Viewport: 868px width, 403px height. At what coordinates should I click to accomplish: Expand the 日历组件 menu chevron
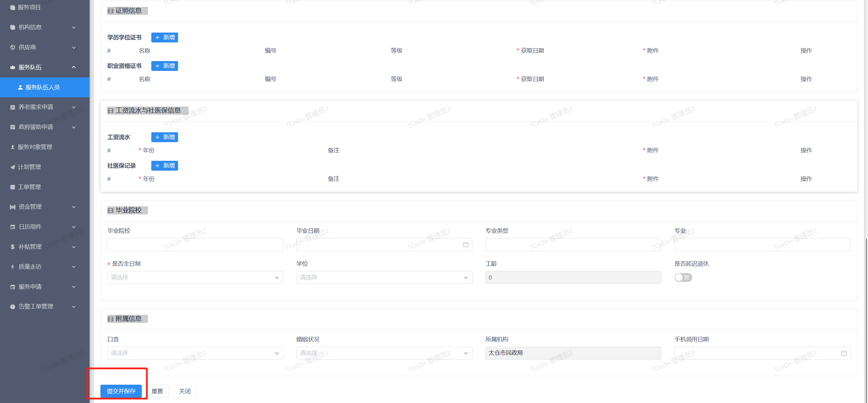point(74,227)
